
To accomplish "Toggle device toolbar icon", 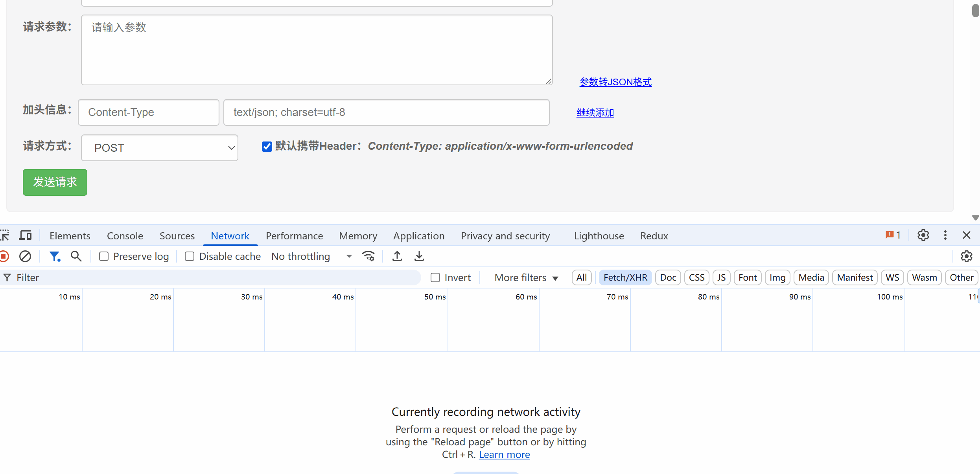I will click(x=26, y=235).
